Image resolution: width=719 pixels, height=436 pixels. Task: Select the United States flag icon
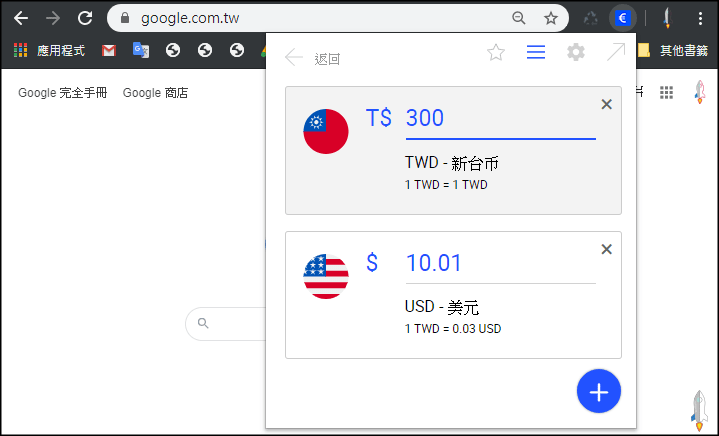coord(326,277)
